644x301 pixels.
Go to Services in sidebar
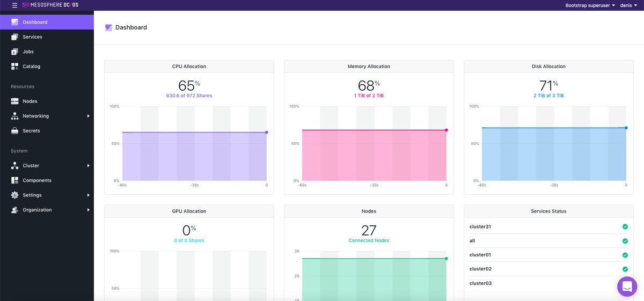(x=47, y=37)
